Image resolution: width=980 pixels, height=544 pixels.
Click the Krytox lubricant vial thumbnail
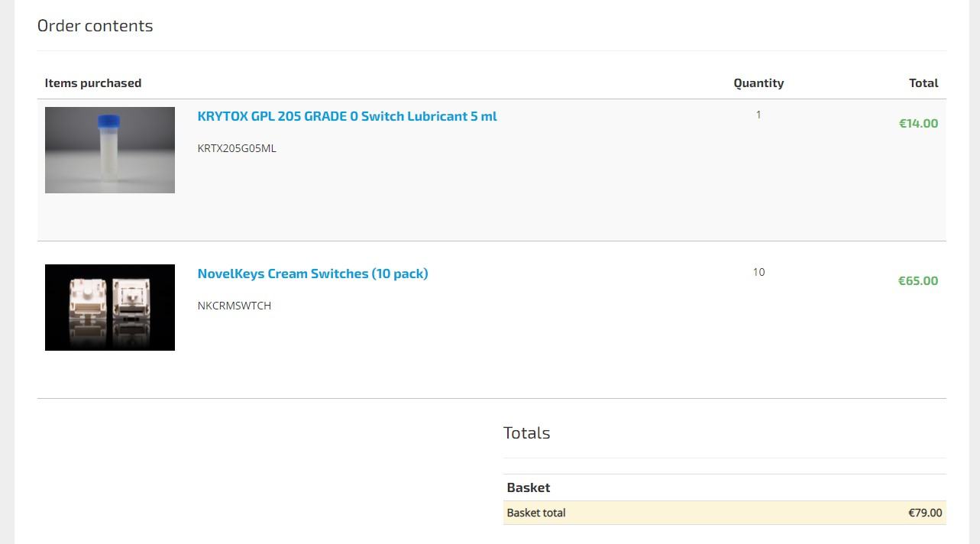pos(110,150)
